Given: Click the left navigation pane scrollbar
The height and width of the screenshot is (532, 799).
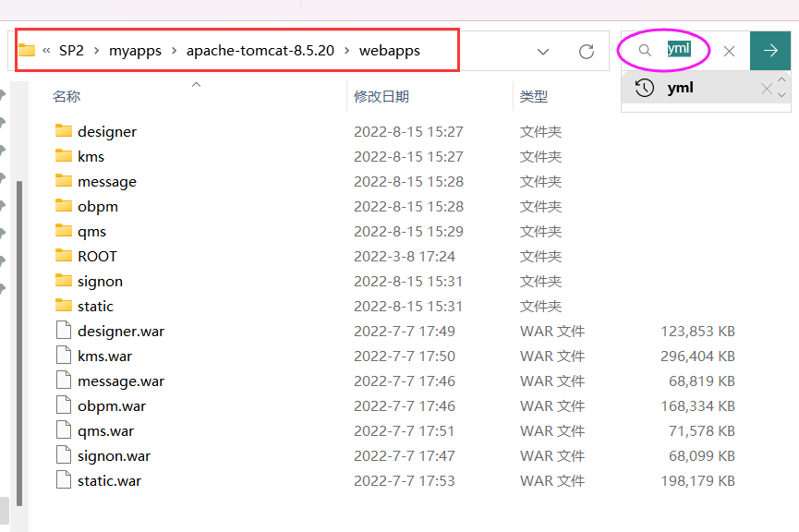Looking at the screenshot, I should 19,344.
